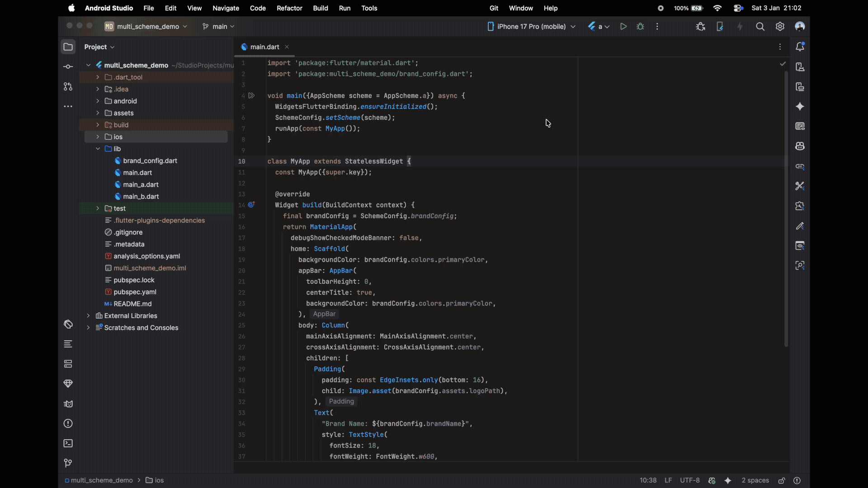Open the App Quality Insights gem icon
868x488 pixels.
pos(68,384)
